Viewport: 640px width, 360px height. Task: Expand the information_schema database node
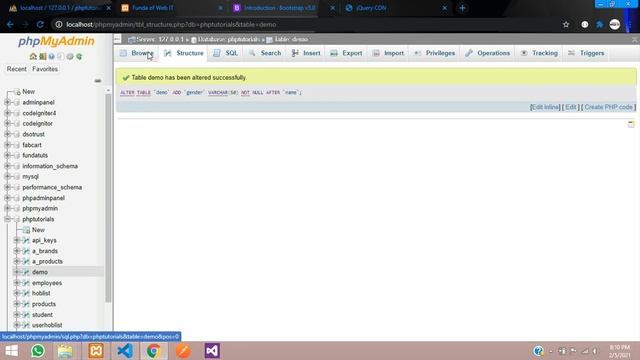[7, 166]
